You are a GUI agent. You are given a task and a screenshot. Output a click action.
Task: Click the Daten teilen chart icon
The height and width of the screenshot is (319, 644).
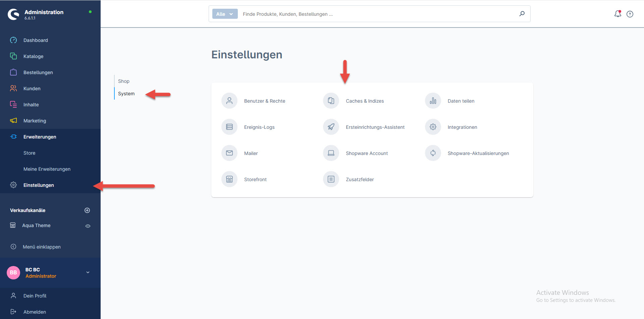(433, 101)
